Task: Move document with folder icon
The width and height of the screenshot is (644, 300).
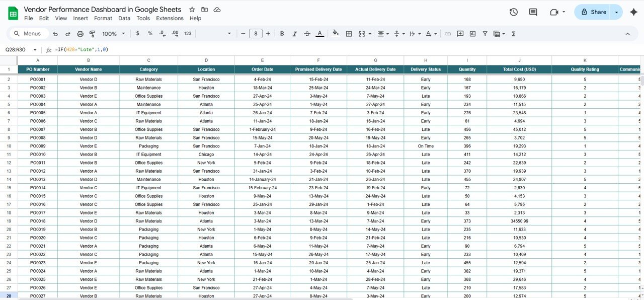Action: tap(204, 10)
